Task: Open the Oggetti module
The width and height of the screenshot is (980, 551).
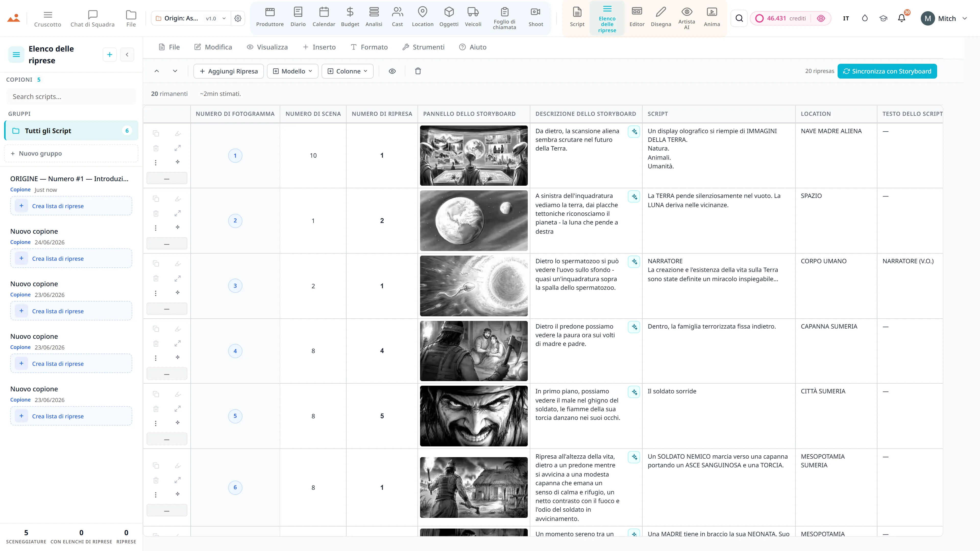Action: [449, 18]
